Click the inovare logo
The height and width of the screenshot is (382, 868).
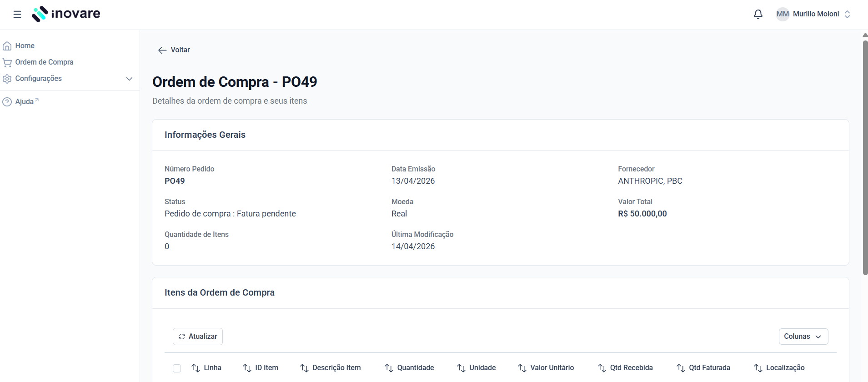pyautogui.click(x=66, y=14)
